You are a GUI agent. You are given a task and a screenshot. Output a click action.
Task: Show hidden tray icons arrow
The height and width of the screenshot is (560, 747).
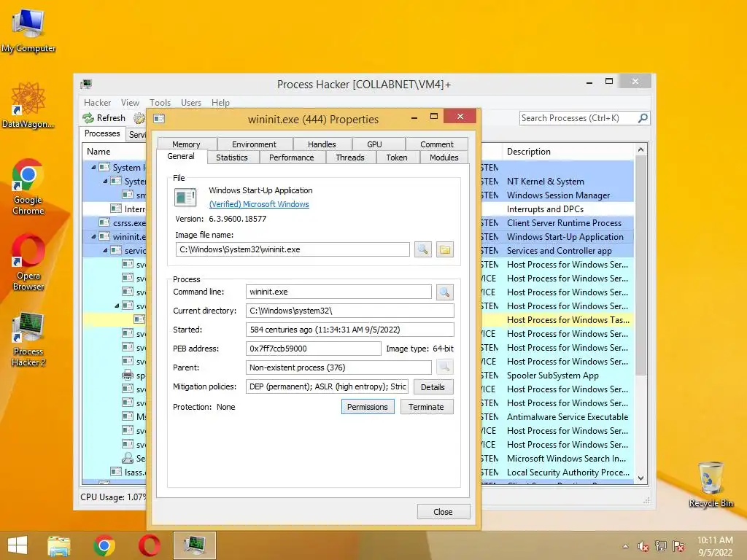(625, 546)
